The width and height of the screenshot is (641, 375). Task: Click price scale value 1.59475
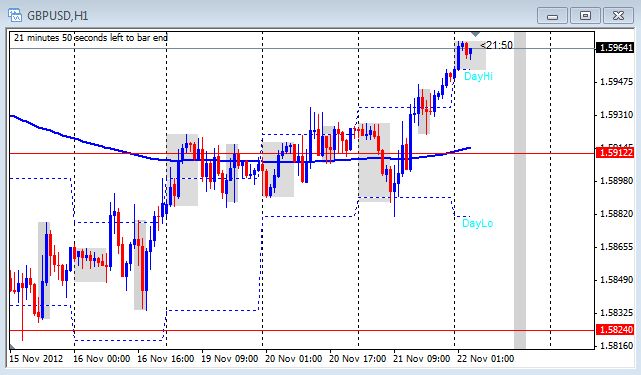[x=616, y=82]
